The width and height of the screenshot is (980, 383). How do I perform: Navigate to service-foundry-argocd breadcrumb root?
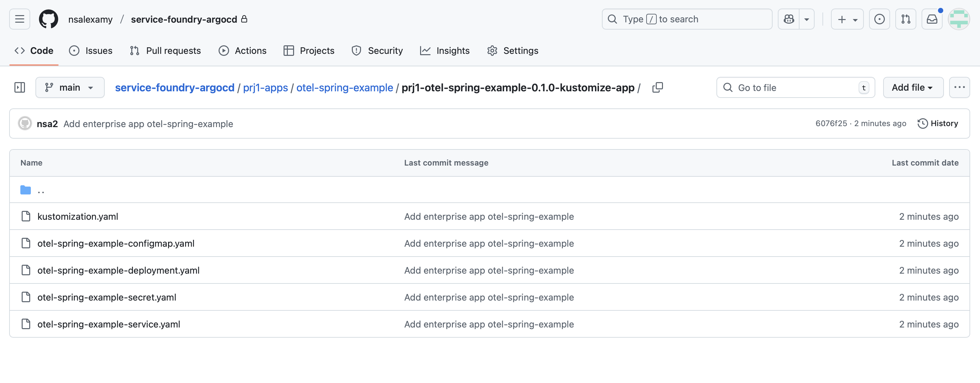tap(175, 88)
